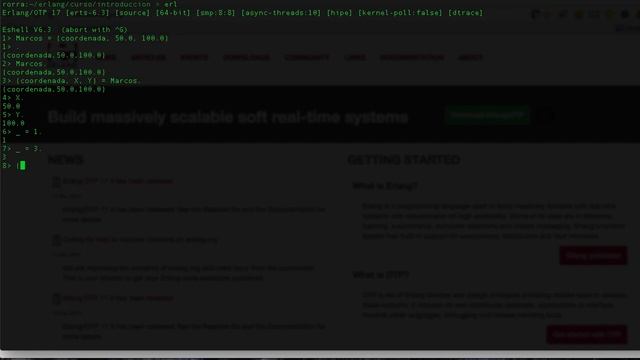Click the '7> _ = 3.' command line
The height and width of the screenshot is (360, 640).
point(22,149)
